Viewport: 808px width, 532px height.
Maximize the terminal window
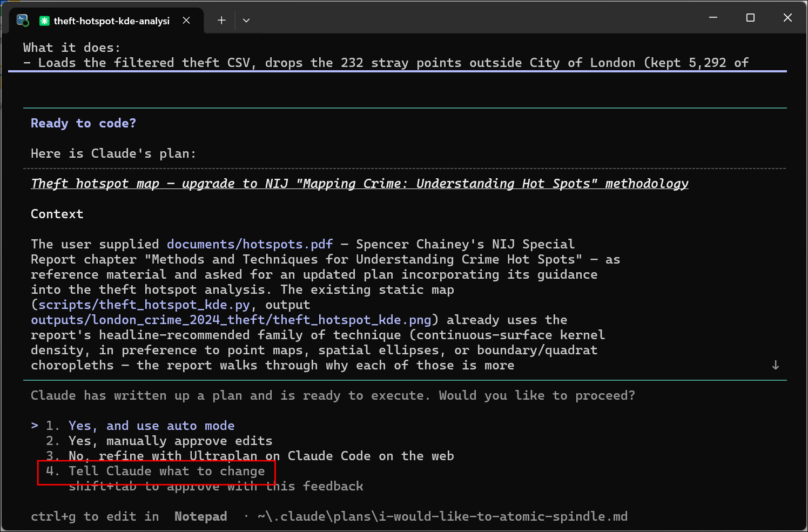(750, 18)
